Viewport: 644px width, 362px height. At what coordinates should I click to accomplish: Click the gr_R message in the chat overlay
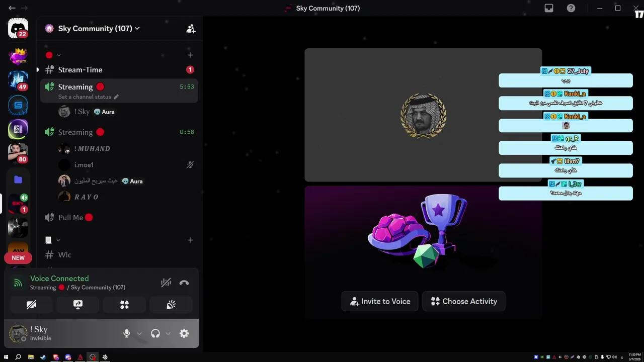(x=566, y=147)
